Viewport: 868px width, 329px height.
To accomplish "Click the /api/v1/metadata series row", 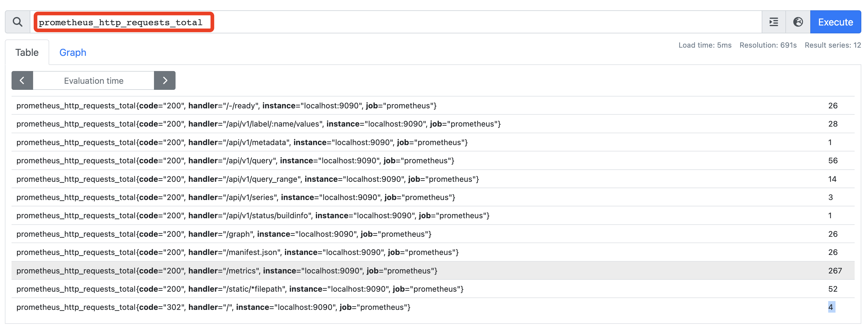I will point(433,142).
